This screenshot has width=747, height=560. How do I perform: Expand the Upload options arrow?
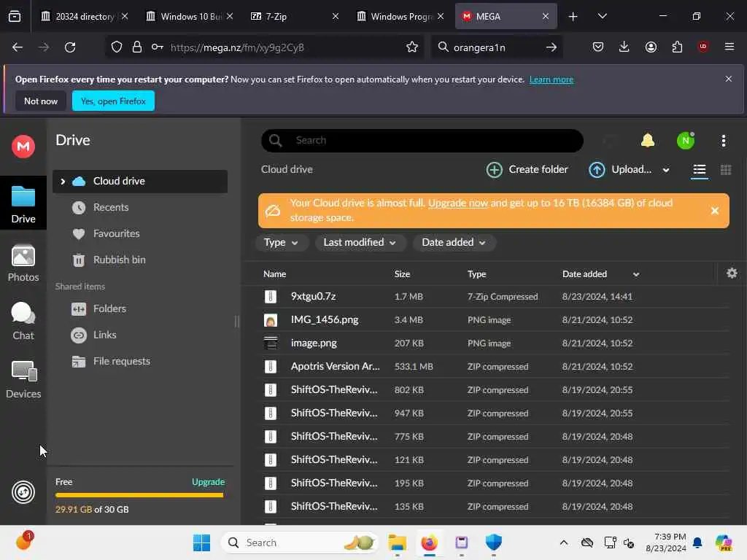coord(666,170)
